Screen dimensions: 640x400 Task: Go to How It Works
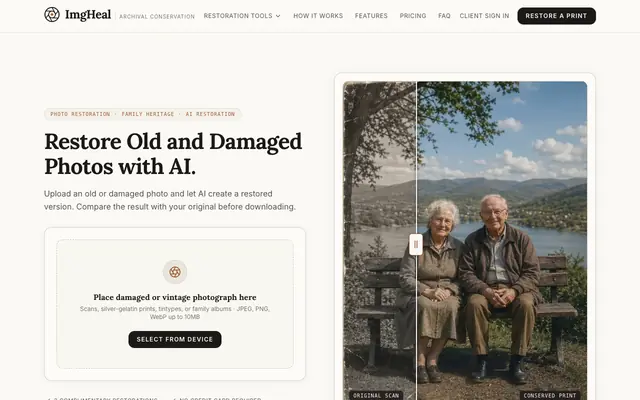318,16
